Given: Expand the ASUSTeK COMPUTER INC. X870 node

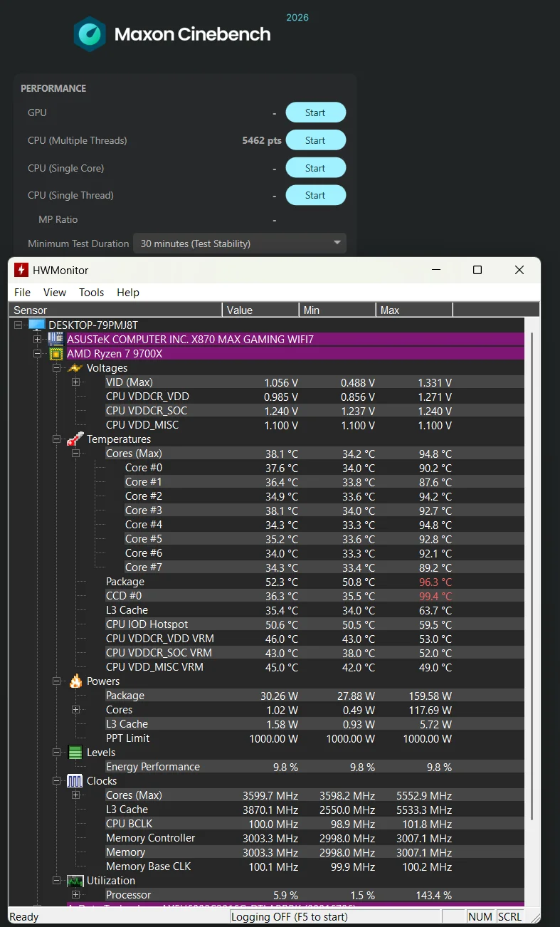Looking at the screenshot, I should (x=38, y=340).
